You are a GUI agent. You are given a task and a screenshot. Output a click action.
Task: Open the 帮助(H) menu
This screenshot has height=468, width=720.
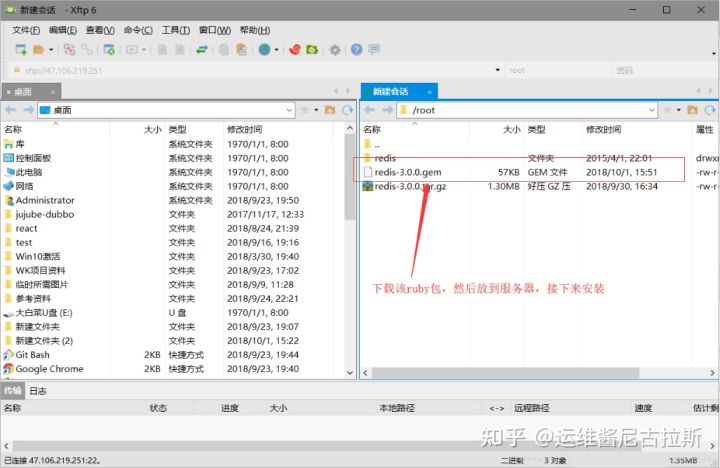255,30
